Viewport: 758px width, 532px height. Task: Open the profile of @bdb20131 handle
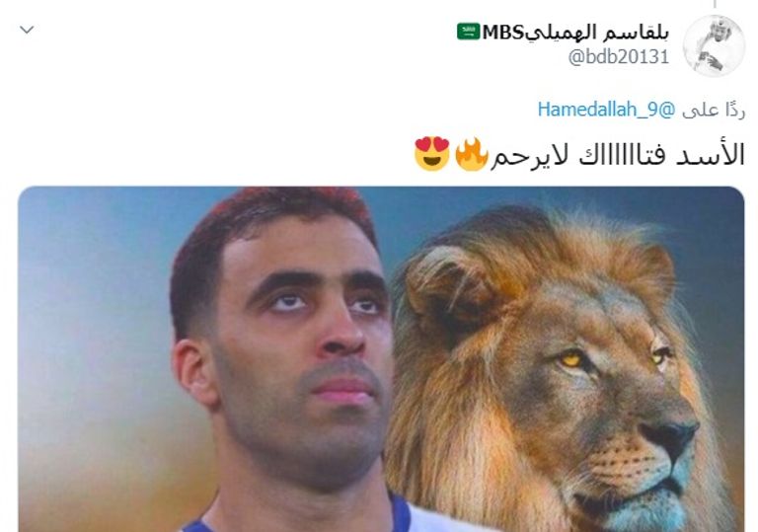(x=619, y=57)
